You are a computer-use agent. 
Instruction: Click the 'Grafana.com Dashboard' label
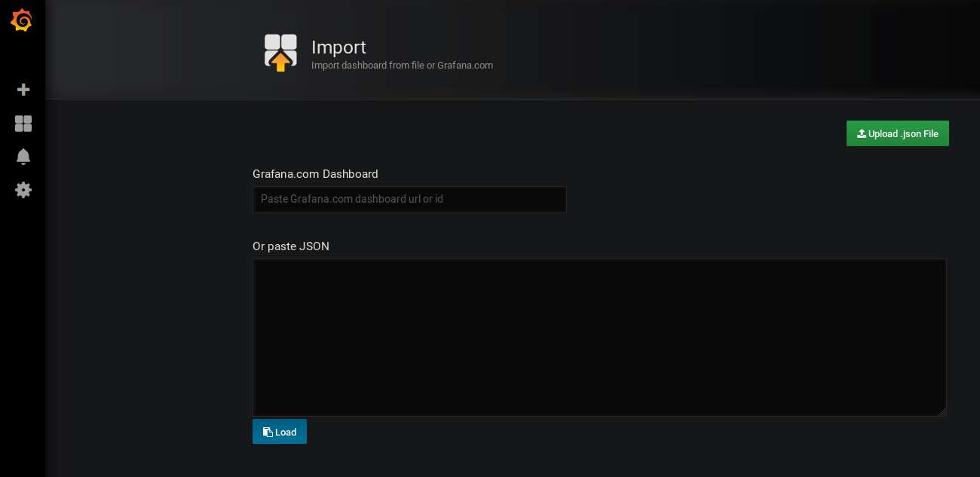coord(315,174)
